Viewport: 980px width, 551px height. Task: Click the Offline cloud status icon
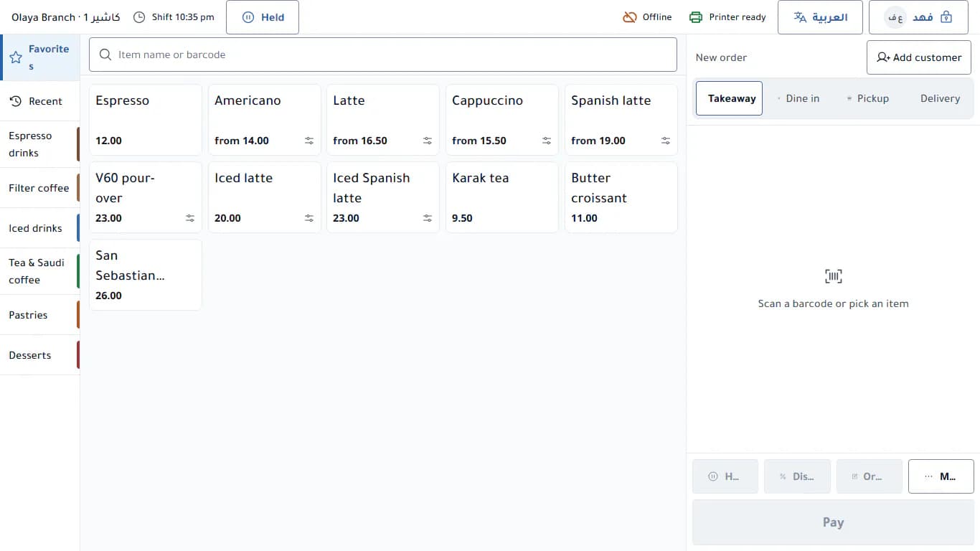(x=630, y=17)
